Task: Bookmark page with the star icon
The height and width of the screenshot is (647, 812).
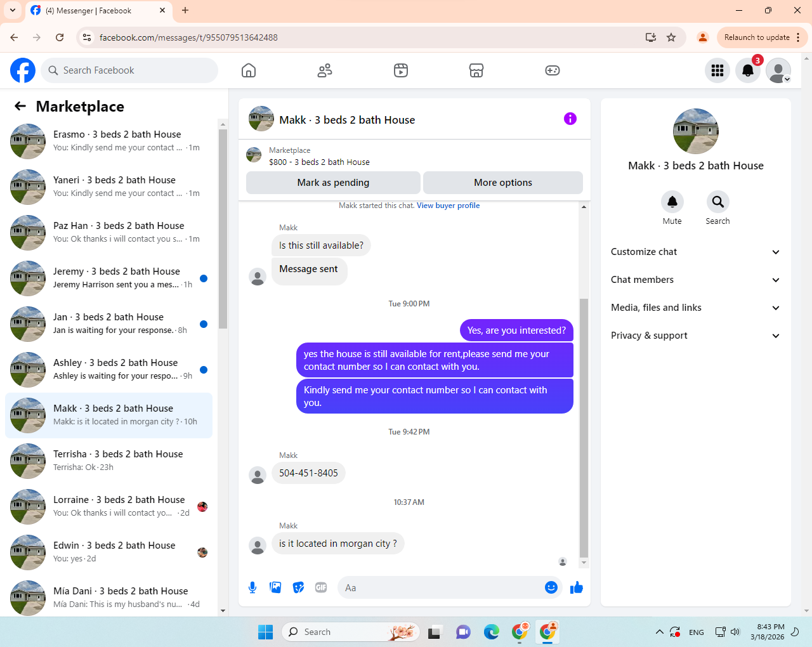Action: tap(671, 37)
